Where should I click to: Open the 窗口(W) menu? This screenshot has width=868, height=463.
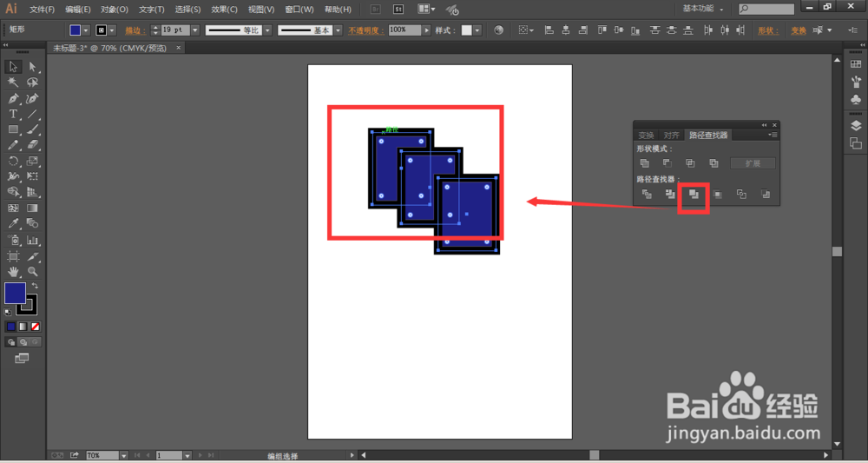click(299, 10)
